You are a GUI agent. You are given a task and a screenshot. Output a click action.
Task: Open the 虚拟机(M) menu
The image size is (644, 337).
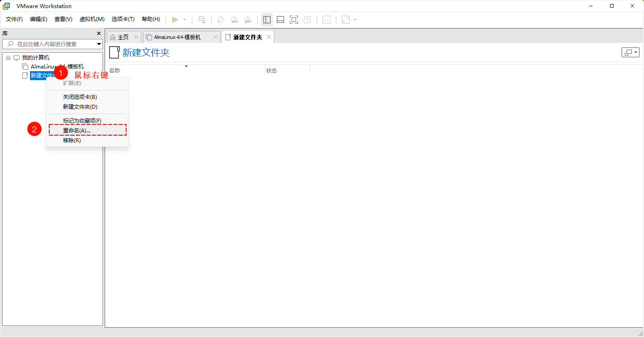tap(92, 19)
